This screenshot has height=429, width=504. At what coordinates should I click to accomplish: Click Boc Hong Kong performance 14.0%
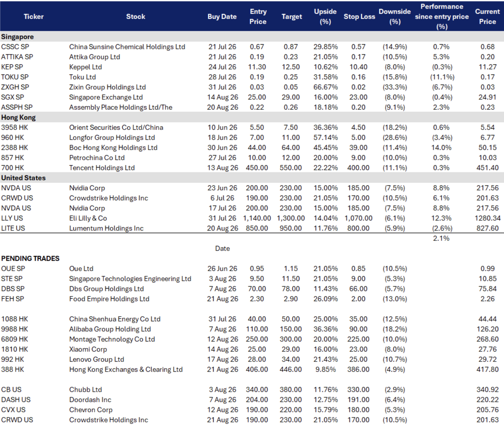441,148
